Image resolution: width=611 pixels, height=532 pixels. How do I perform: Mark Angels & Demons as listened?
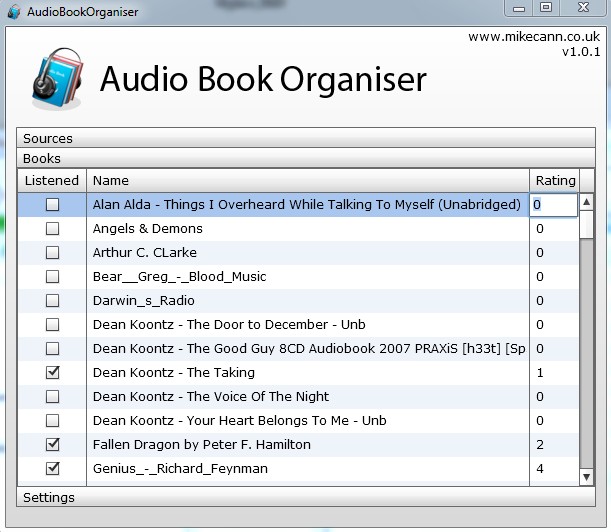pos(53,229)
